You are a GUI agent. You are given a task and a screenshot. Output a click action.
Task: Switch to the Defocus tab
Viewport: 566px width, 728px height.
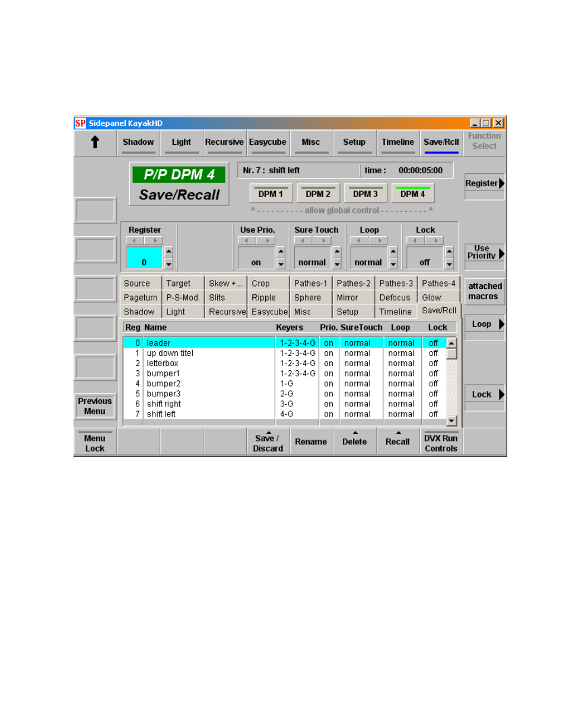(x=397, y=297)
